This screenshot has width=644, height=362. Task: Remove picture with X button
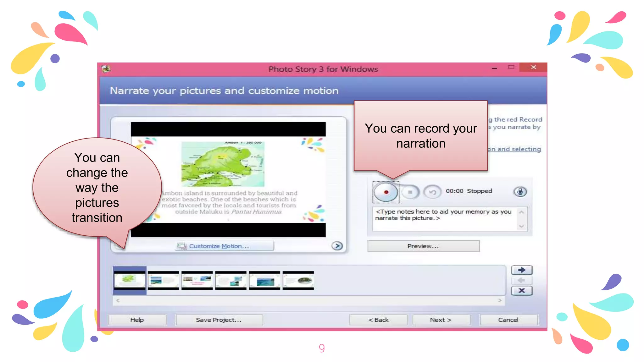click(x=522, y=291)
